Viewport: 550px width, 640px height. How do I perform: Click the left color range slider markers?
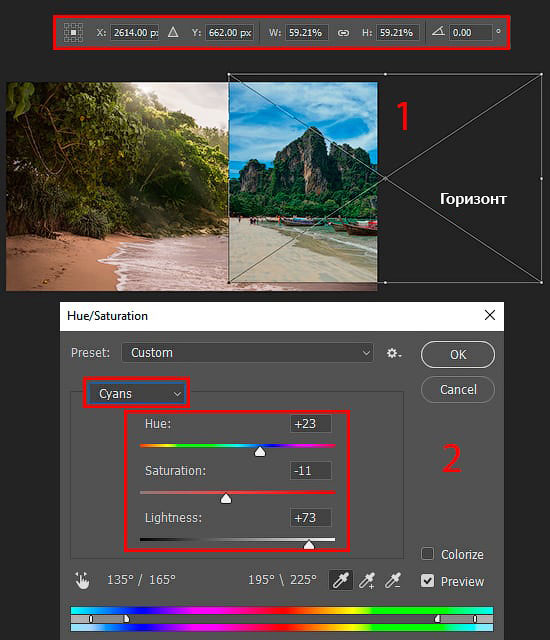click(x=109, y=619)
